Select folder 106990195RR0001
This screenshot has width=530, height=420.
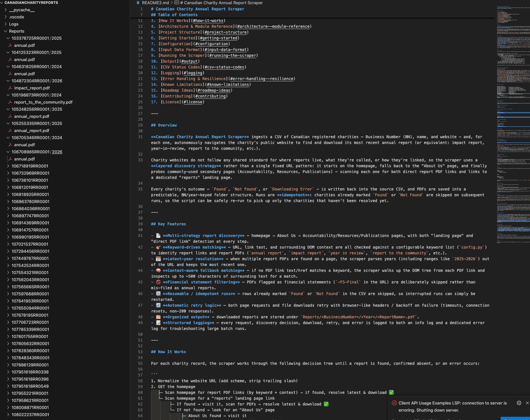coord(30,237)
